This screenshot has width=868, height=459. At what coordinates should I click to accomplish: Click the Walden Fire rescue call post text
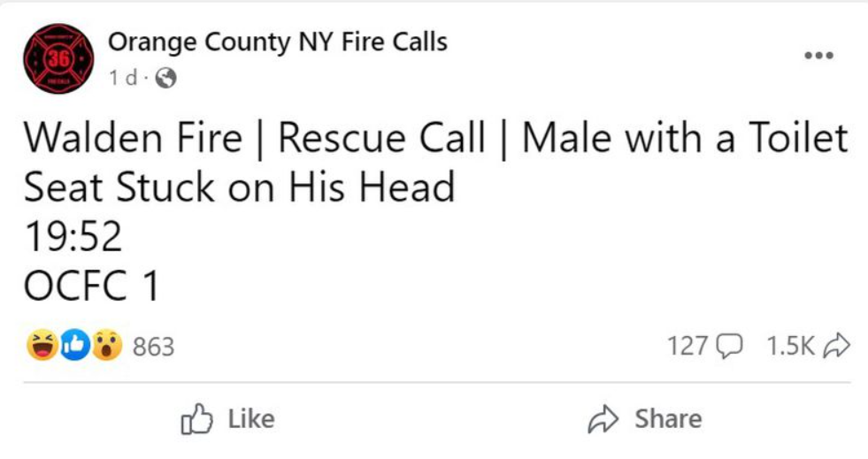coord(435,163)
